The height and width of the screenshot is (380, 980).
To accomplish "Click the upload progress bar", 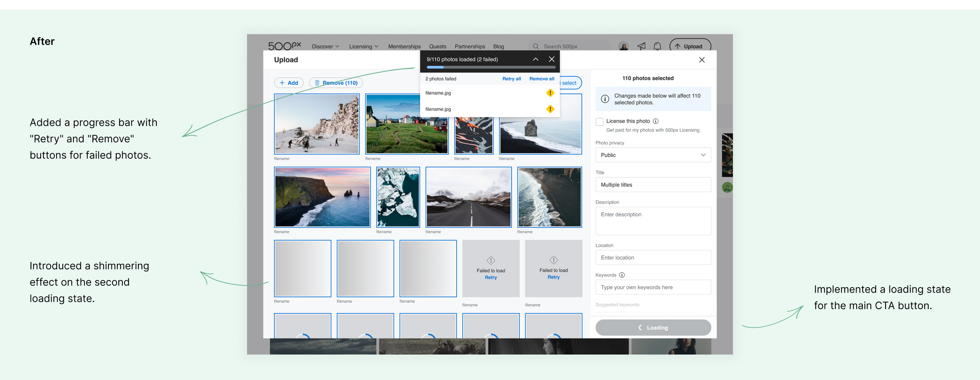I will pos(491,67).
